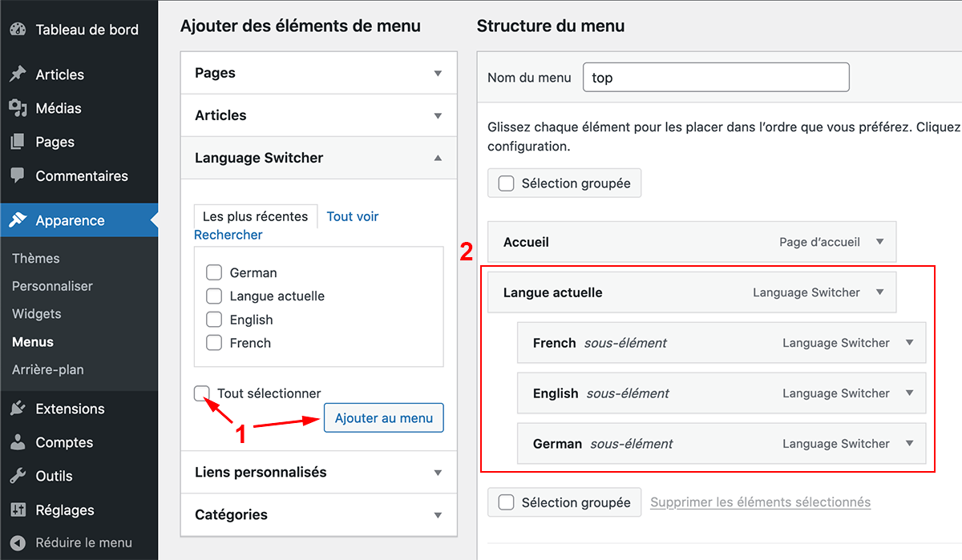The image size is (962, 560).
Task: Enable the Tout sélectionner checkbox
Action: [x=202, y=393]
